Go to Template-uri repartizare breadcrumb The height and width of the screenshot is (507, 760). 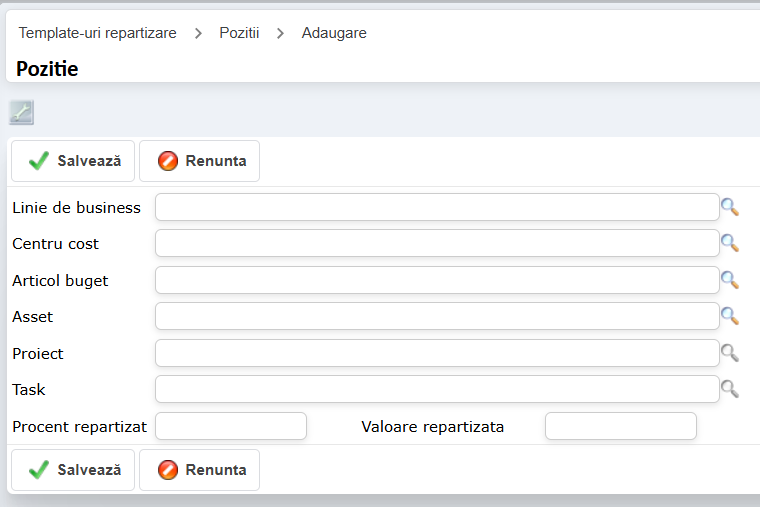(97, 33)
